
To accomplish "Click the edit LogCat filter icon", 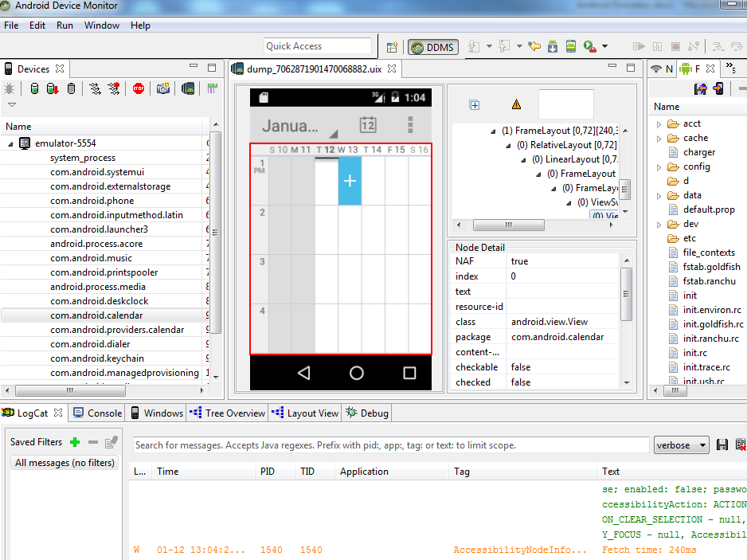I will coord(111,442).
